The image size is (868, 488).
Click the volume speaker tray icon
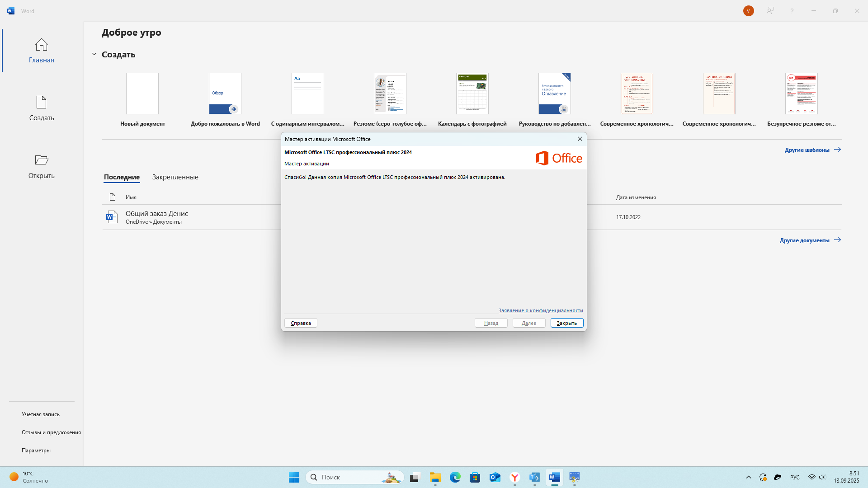[x=822, y=477]
